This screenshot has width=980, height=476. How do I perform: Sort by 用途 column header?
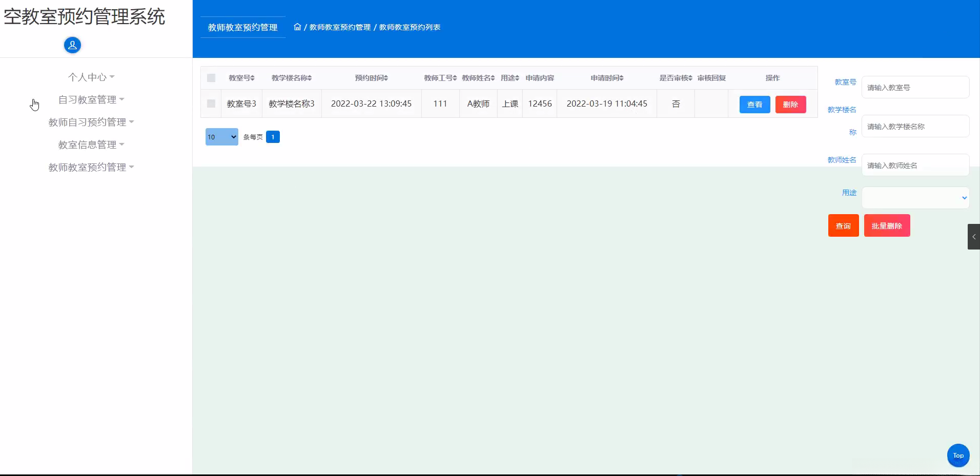pos(510,78)
